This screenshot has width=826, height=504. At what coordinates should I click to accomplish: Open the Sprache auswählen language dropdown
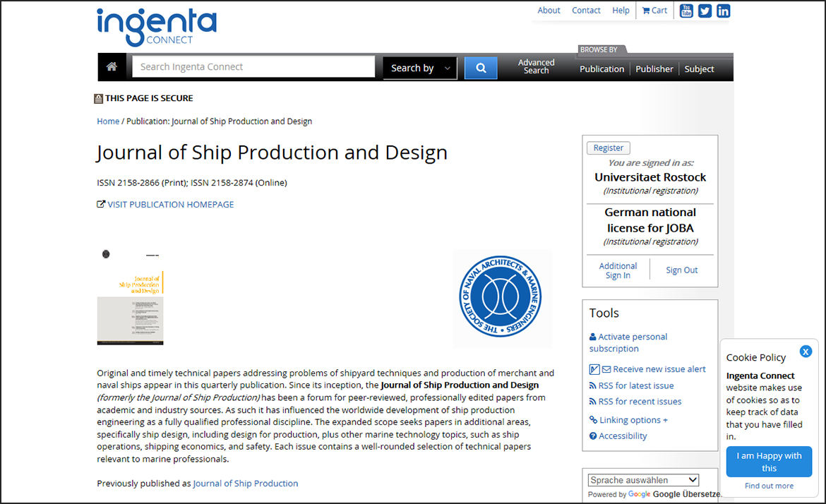[x=643, y=480]
